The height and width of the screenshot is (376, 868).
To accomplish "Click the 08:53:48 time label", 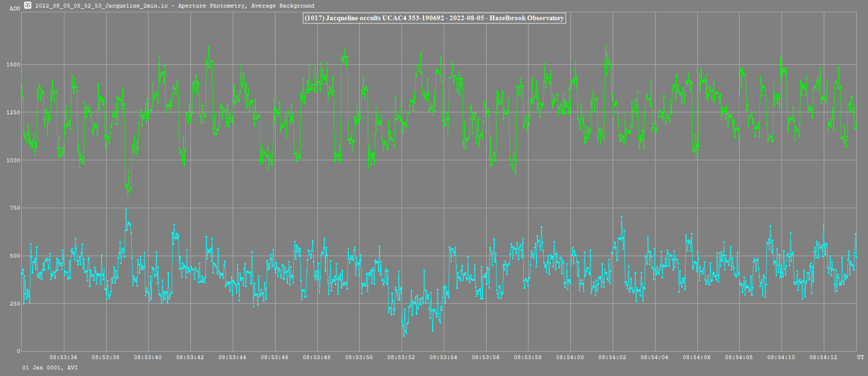I will (317, 357).
